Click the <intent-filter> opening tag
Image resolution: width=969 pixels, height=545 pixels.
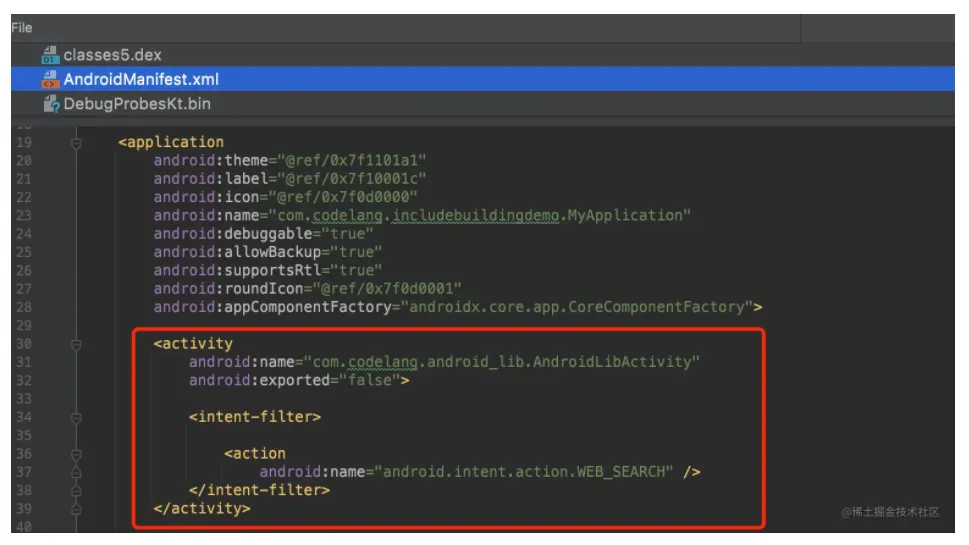point(255,417)
